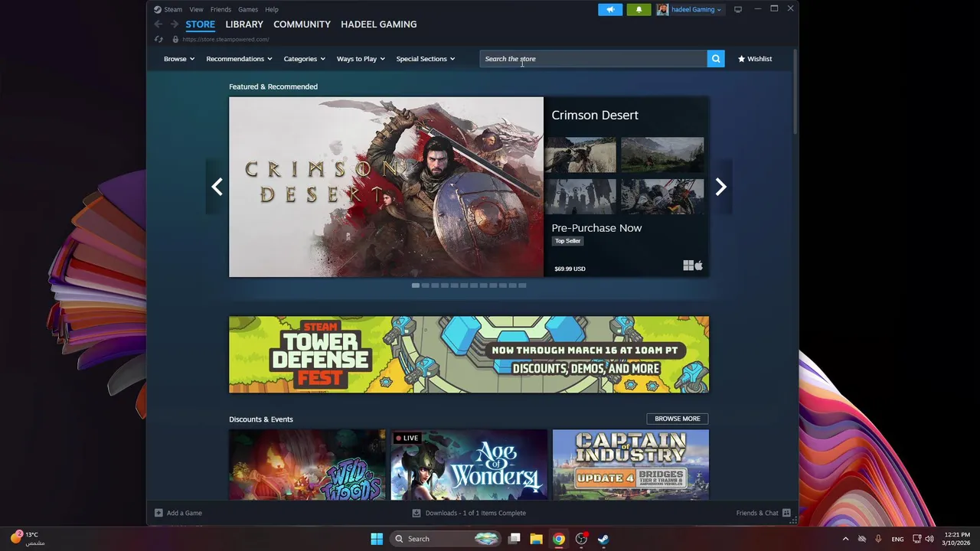
Task: Click the Add a Game link
Action: click(x=185, y=513)
